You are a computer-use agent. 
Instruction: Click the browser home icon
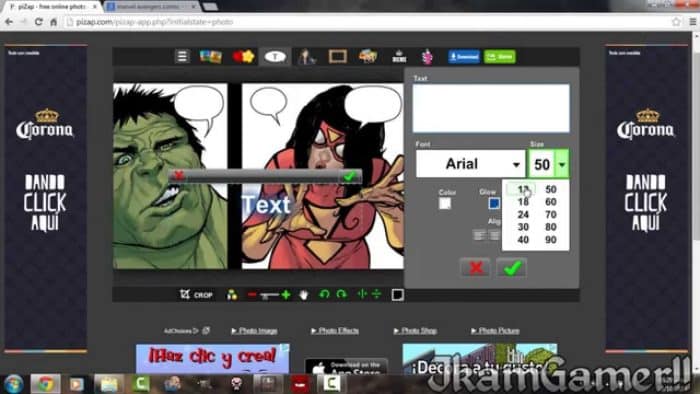coord(53,22)
